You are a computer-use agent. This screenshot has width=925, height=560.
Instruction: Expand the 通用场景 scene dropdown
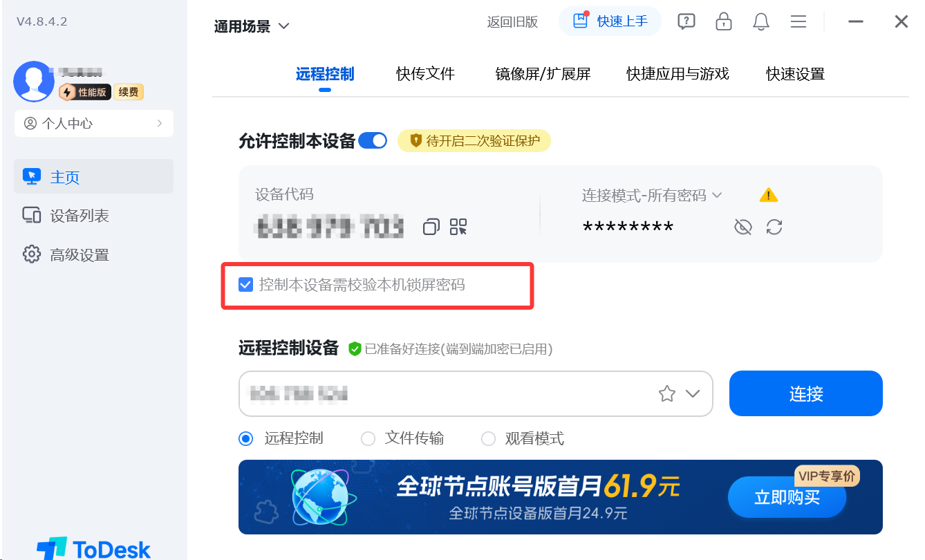pos(252,26)
